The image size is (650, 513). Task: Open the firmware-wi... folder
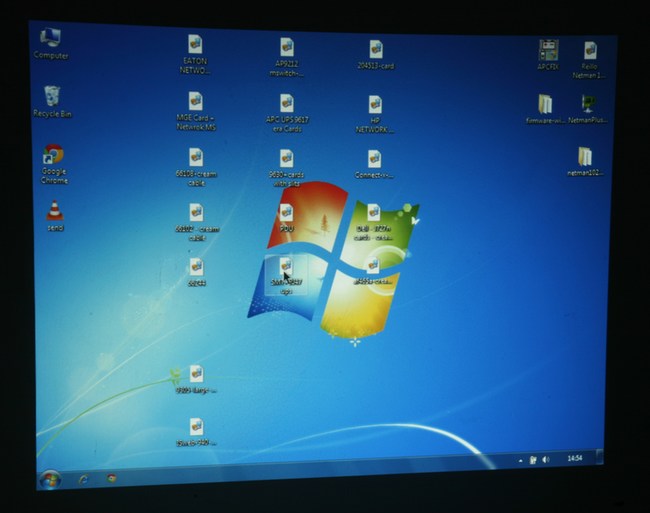point(546,104)
